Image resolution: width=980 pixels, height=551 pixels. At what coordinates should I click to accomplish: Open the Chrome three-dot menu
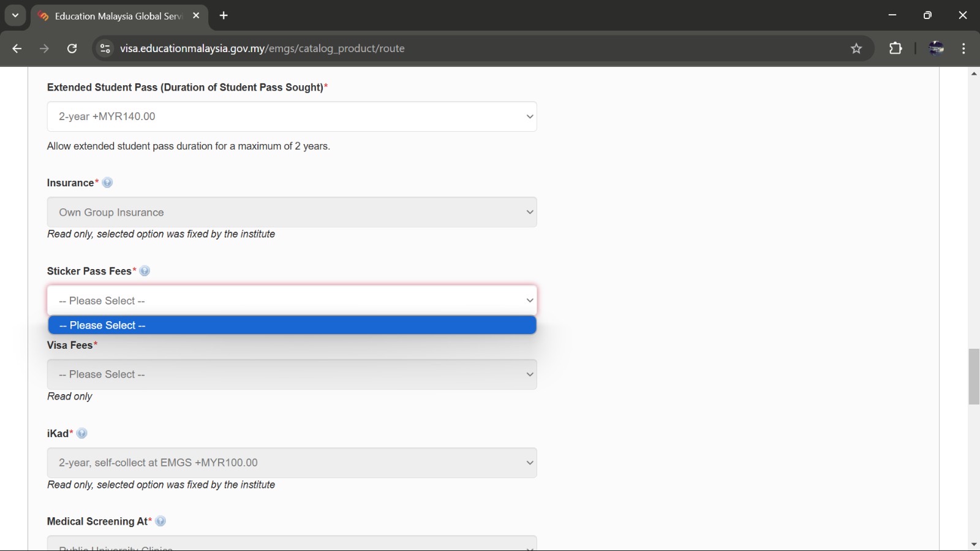pos(963,48)
